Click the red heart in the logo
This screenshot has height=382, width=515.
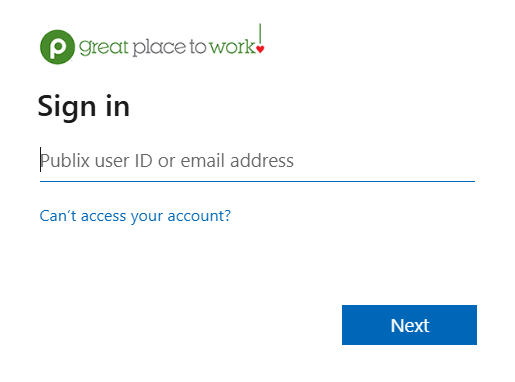(260, 49)
